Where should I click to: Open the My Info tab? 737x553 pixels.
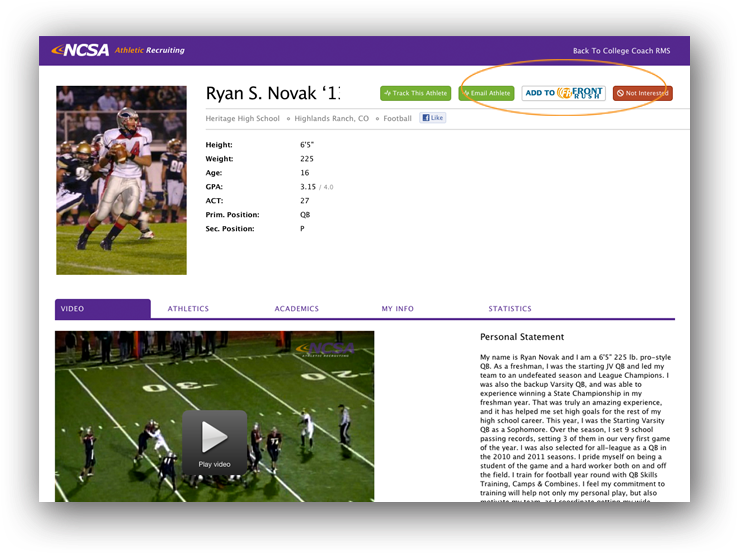[x=398, y=309]
